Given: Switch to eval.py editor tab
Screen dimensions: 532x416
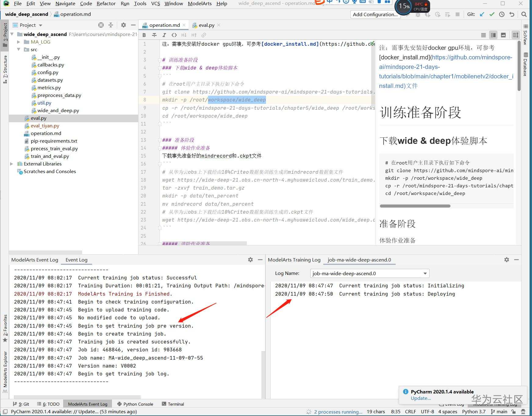Looking at the screenshot, I should point(207,25).
